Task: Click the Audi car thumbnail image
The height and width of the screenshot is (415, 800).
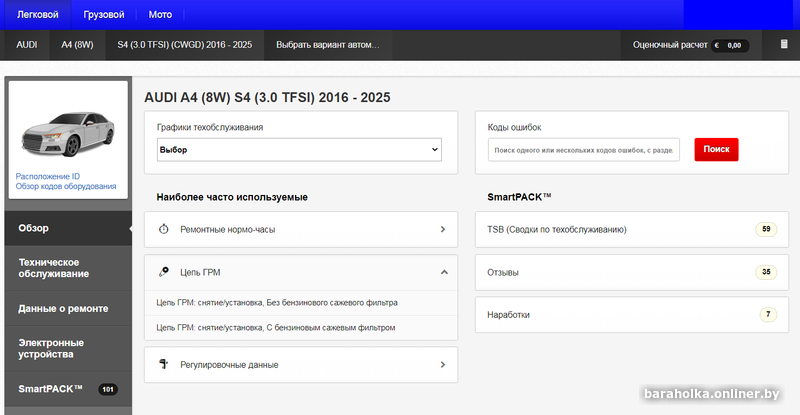Action: coord(68,134)
